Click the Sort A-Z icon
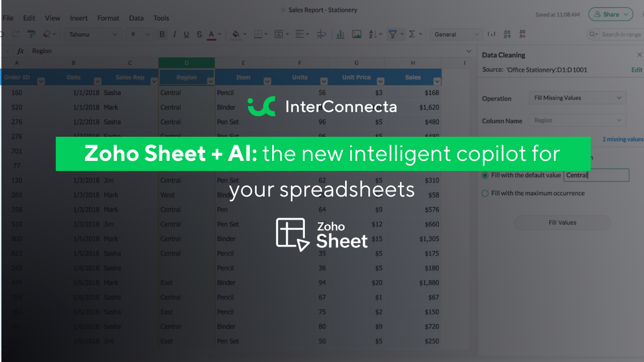644x362 pixels. (x=373, y=34)
